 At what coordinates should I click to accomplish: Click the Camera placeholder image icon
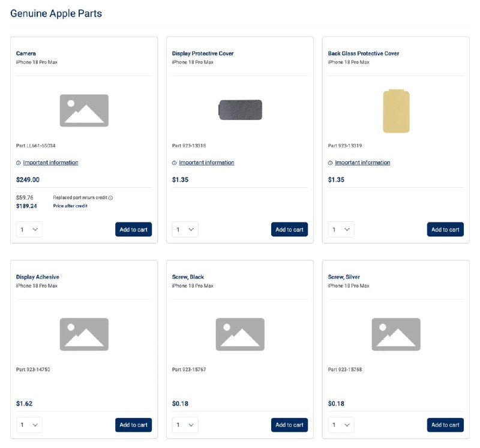pyautogui.click(x=84, y=110)
